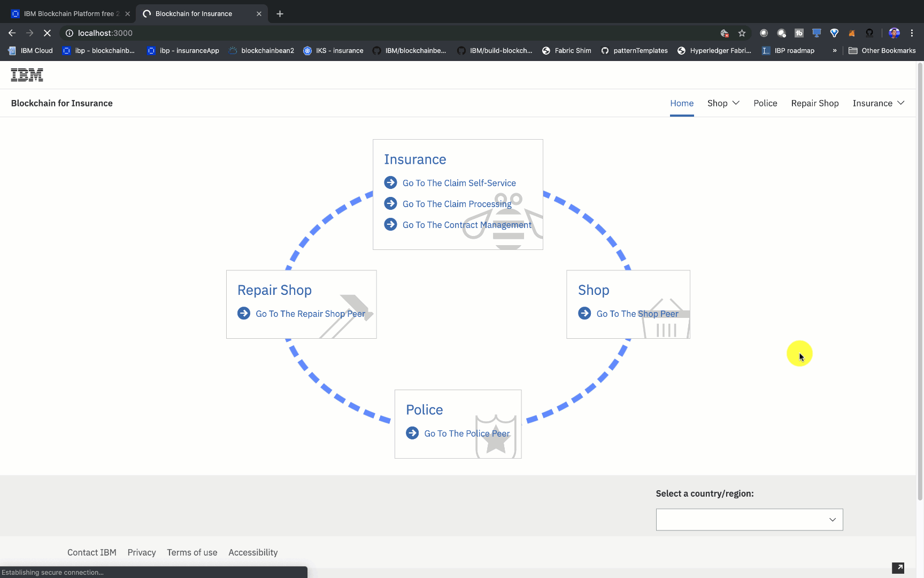Open blockchainbean2 bookmark
924x578 pixels.
[x=261, y=50]
